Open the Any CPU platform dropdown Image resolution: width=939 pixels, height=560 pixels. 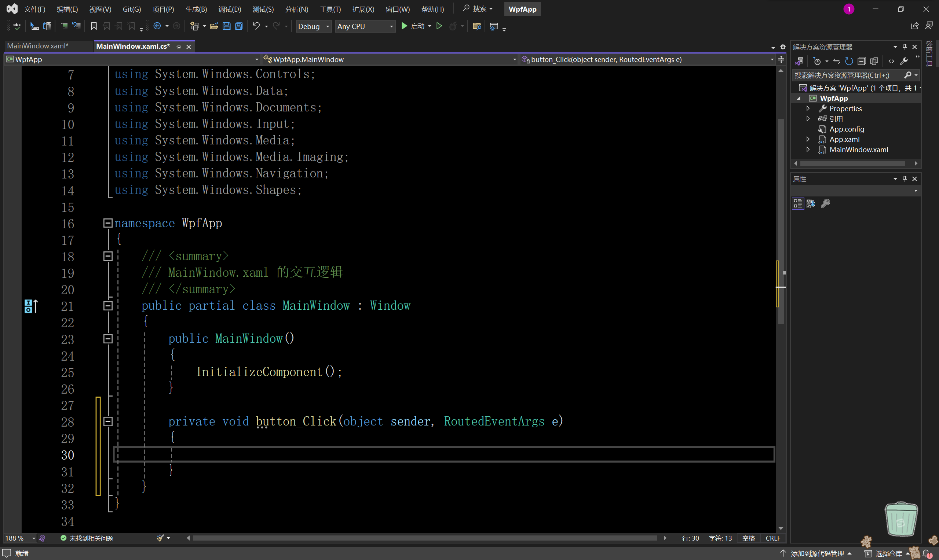click(365, 26)
